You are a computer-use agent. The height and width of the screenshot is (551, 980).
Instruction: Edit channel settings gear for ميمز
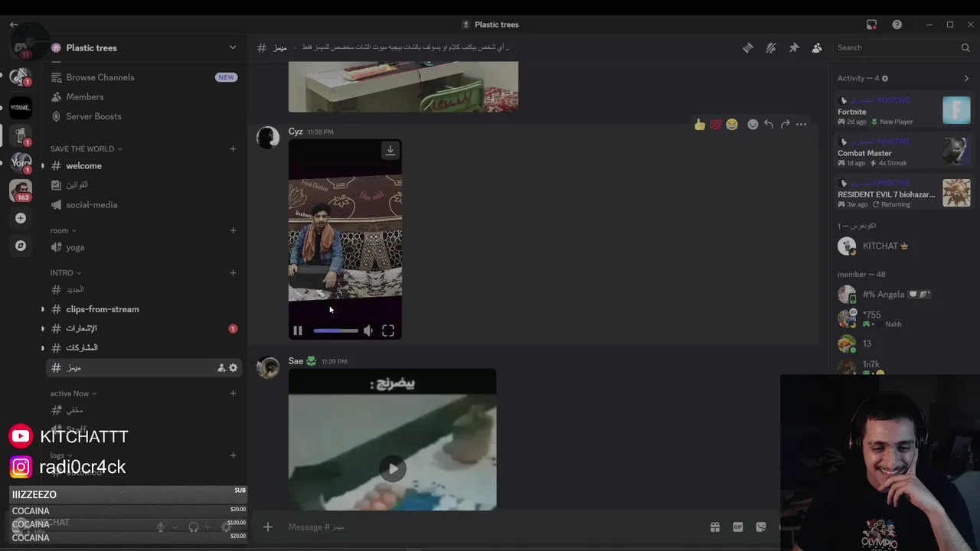tap(234, 368)
